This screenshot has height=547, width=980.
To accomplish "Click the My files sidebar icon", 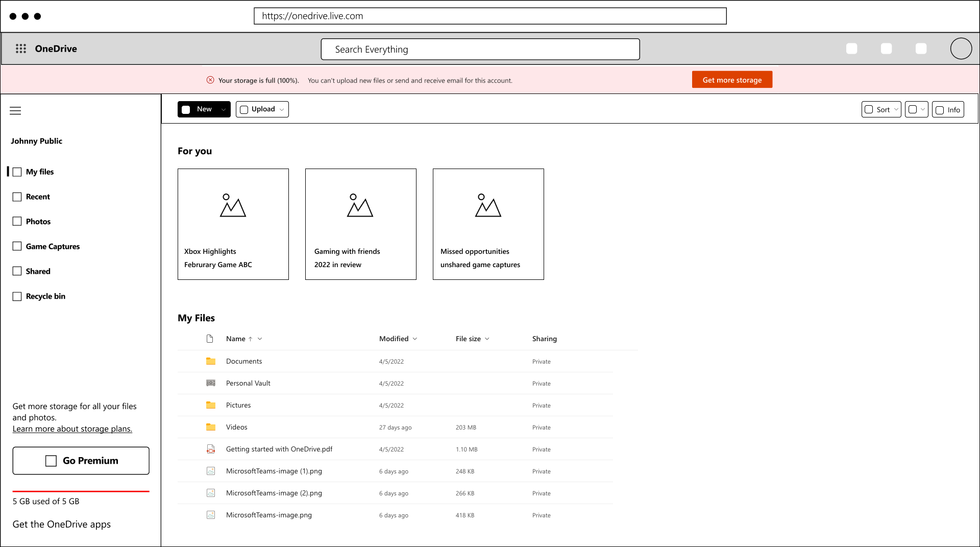I will point(17,172).
